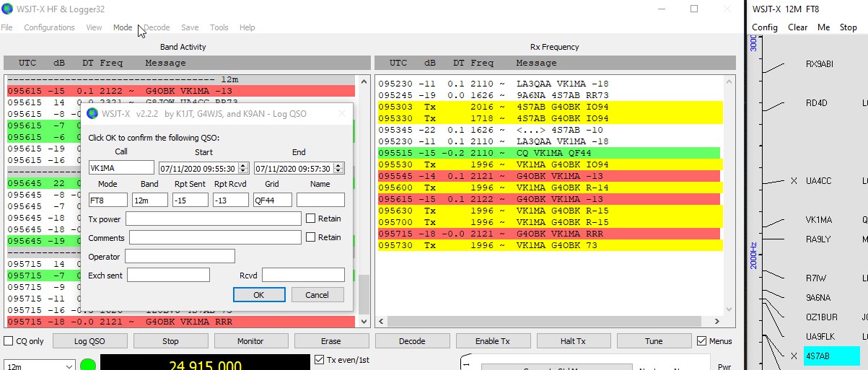The image size is (868, 370).
Task: Open the Mode menu
Action: (x=123, y=27)
